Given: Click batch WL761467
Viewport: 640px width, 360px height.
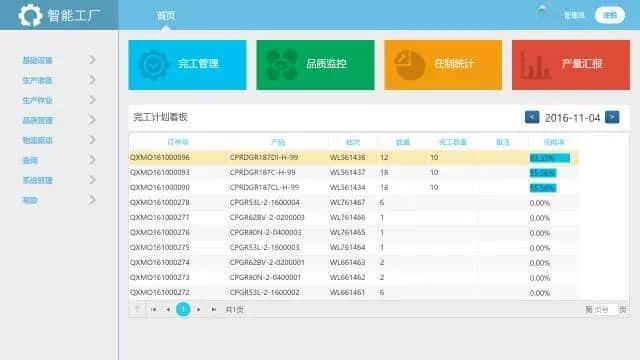Looking at the screenshot, I should (x=347, y=202).
